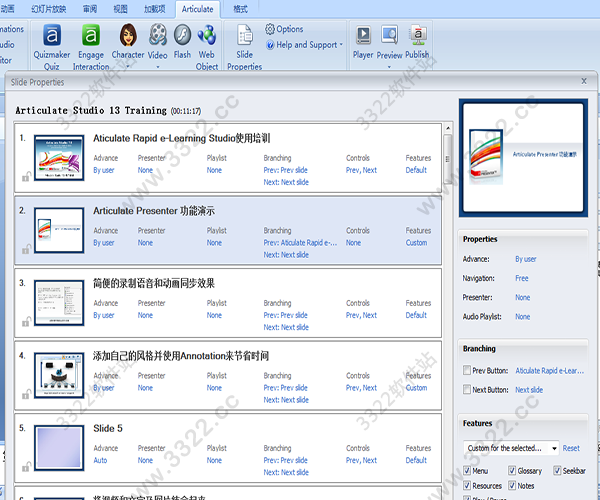Expand the Character dropdown arrow
Viewport: 600px width, 500px height.
128,67
